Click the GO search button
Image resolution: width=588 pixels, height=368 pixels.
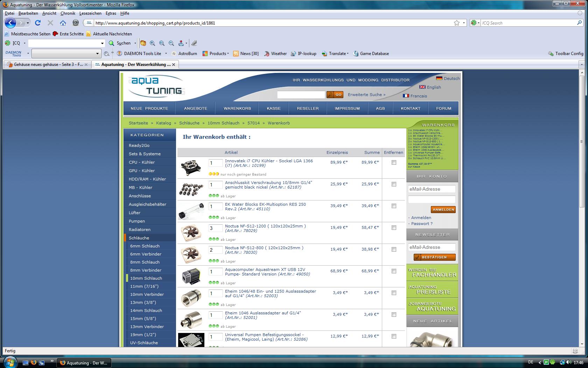point(335,95)
